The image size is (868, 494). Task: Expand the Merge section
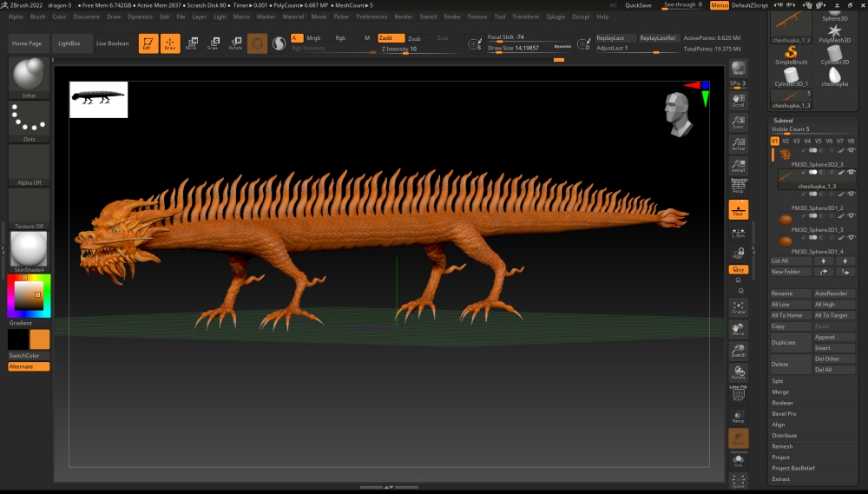780,392
